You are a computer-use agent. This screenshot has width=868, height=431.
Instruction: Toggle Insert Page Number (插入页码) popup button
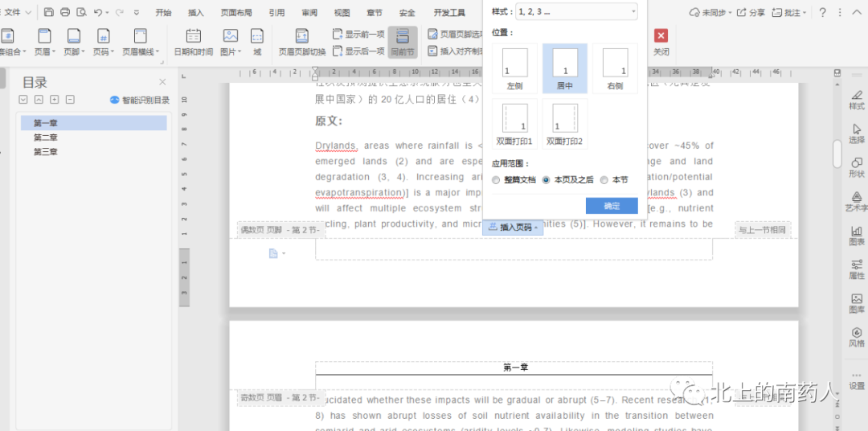pos(513,227)
